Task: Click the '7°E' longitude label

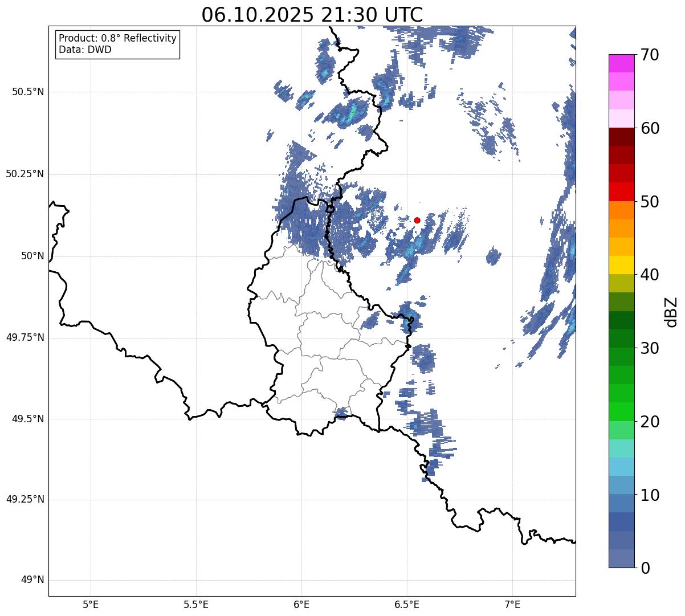Action: (513, 604)
